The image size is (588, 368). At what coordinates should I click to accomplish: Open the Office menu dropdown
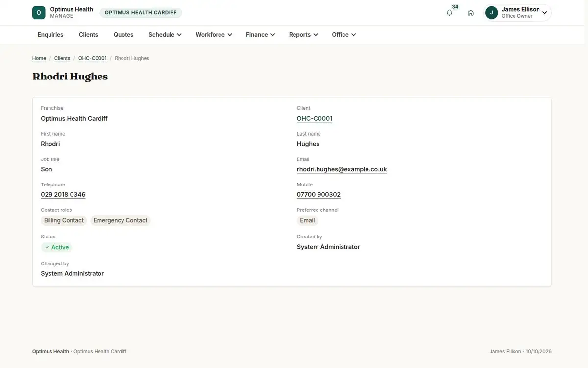[x=343, y=35]
